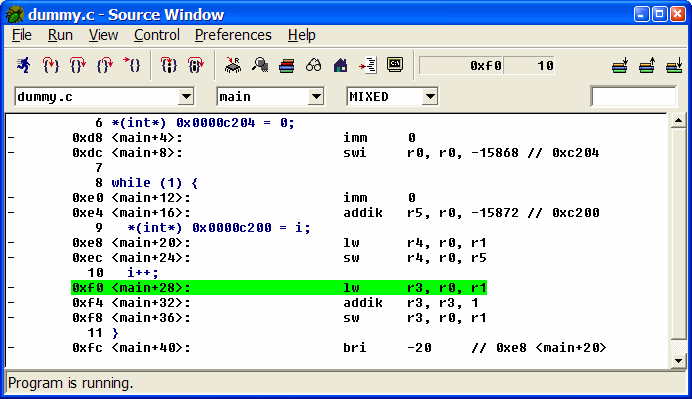The width and height of the screenshot is (692, 399).
Task: Click Next assembly instruction icon
Action: [196, 65]
